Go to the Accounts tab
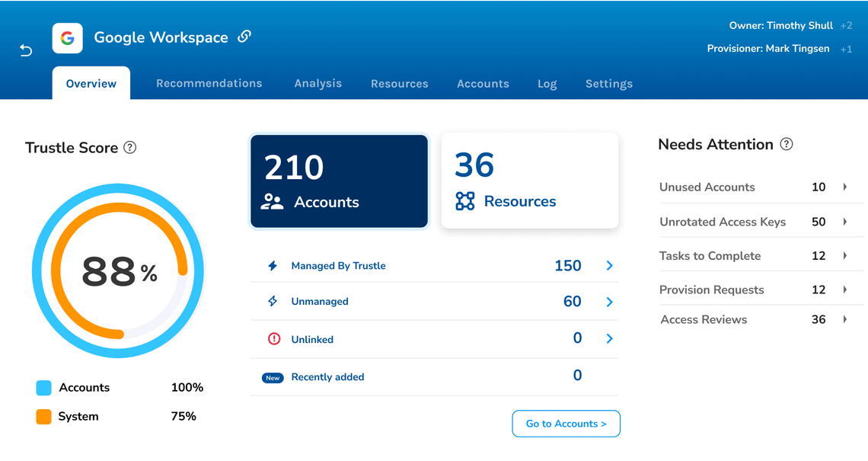This screenshot has width=868, height=461. (483, 84)
